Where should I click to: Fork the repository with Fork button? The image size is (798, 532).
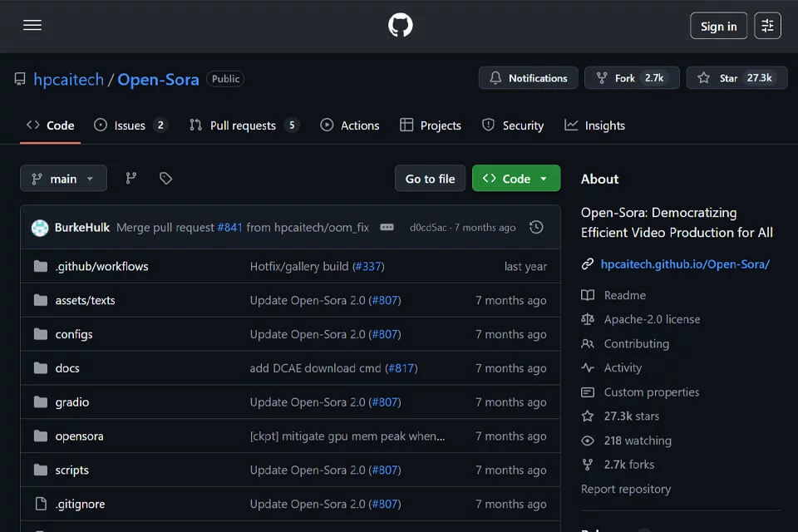tap(632, 78)
